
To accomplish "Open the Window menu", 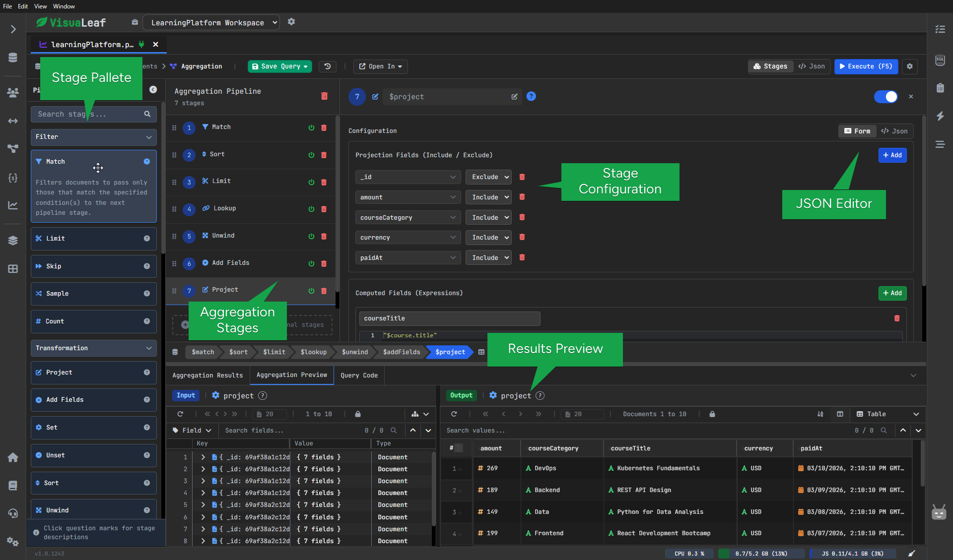I will coord(64,6).
